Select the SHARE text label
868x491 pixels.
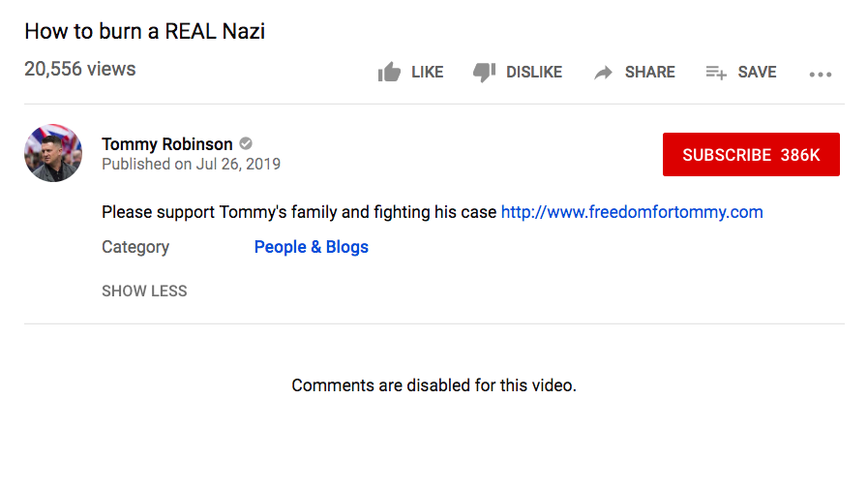click(x=650, y=72)
